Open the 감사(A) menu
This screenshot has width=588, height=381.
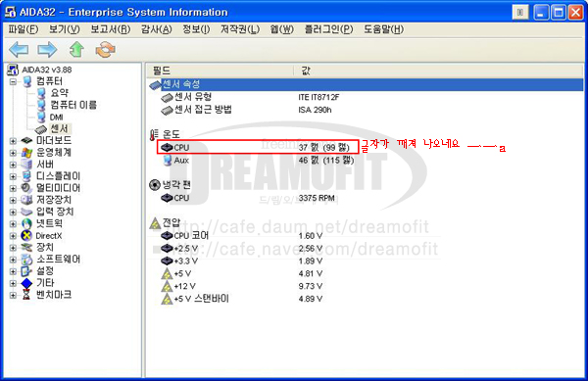[157, 29]
